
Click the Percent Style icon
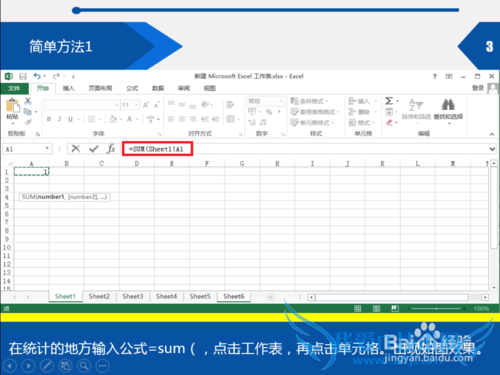[x=269, y=112]
